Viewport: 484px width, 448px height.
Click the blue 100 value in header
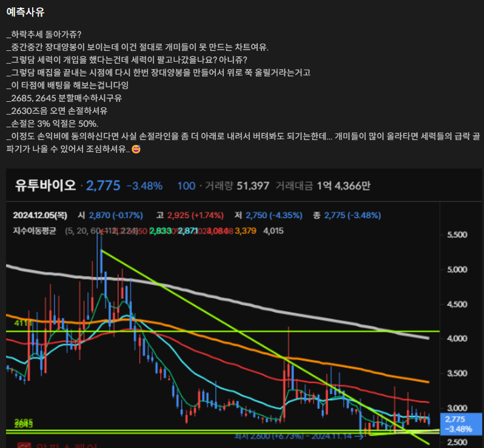(x=186, y=186)
